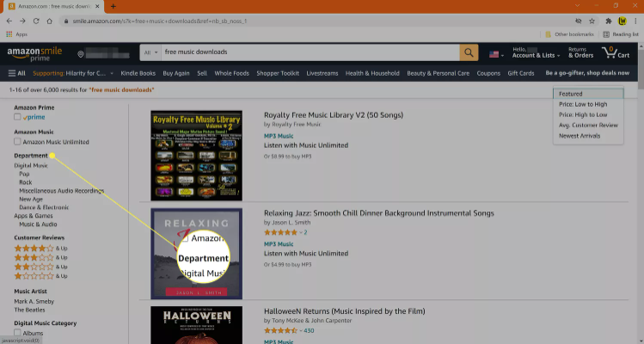This screenshot has height=344, width=644.
Task: Click the site lock icon
Action: pos(65,21)
